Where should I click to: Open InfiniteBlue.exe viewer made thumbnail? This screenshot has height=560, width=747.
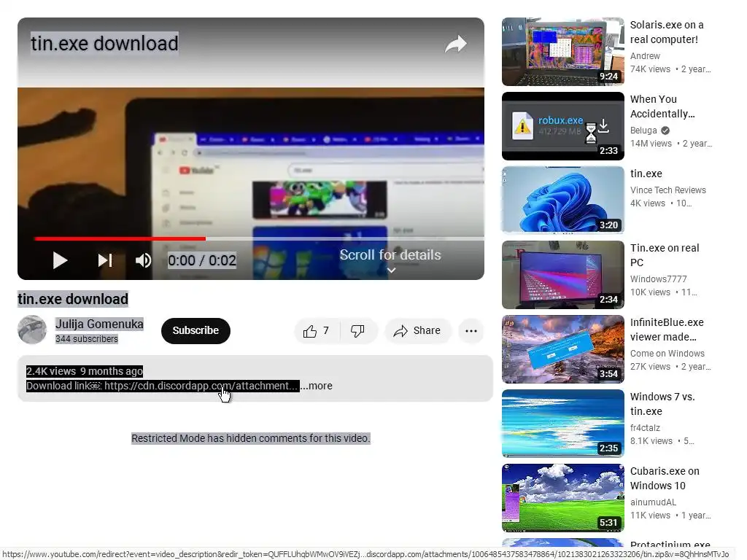coord(562,349)
